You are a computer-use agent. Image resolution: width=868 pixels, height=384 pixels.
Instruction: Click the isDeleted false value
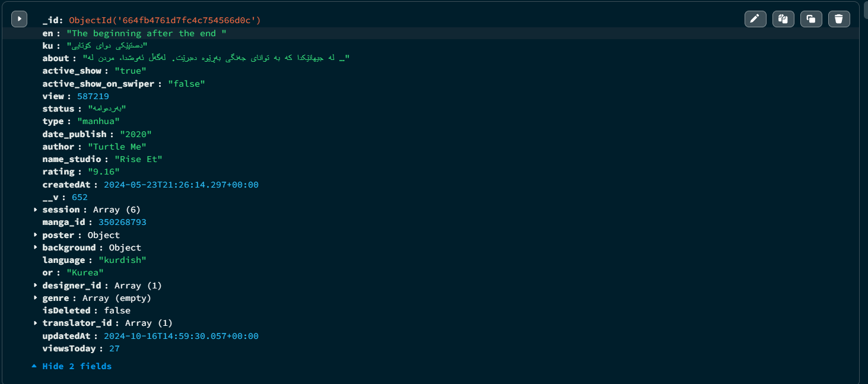pos(117,310)
